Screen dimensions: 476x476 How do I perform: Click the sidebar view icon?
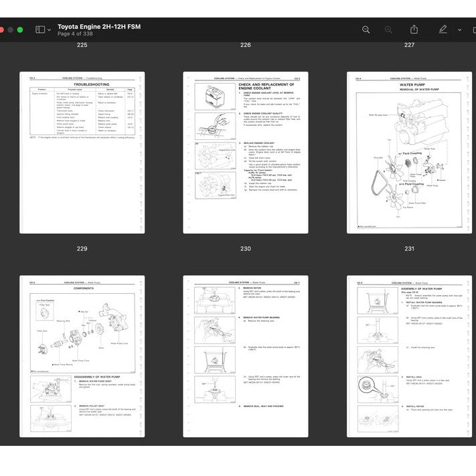39,29
